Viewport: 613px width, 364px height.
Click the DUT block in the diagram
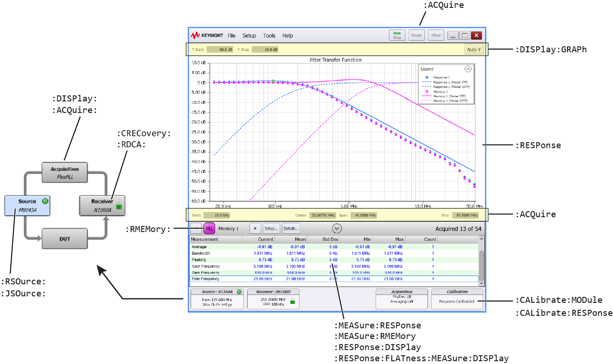[x=64, y=238]
